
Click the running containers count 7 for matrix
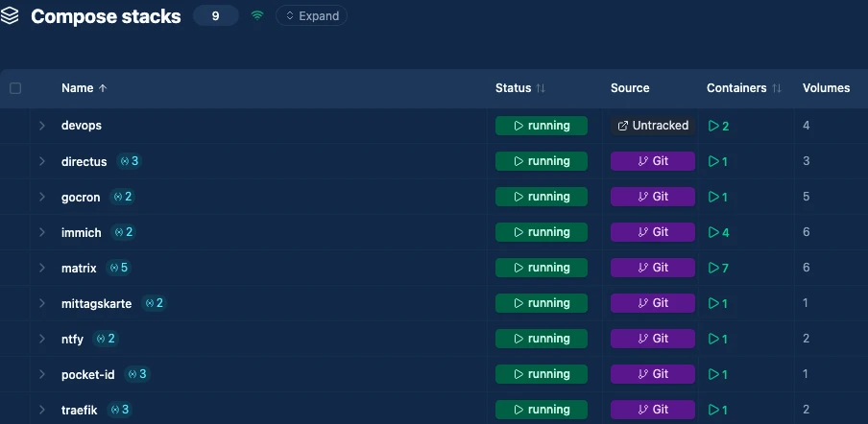click(x=718, y=268)
